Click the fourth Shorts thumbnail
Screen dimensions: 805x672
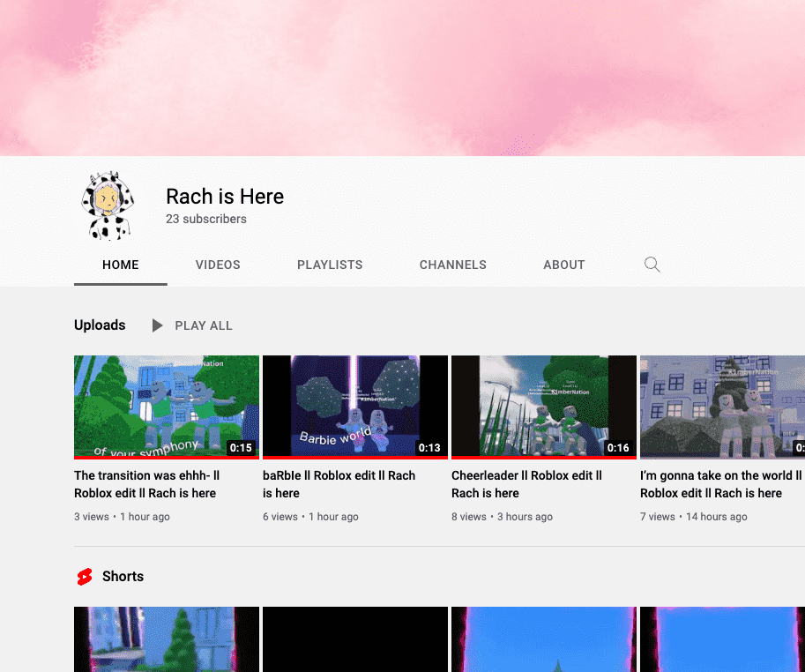[x=722, y=639]
